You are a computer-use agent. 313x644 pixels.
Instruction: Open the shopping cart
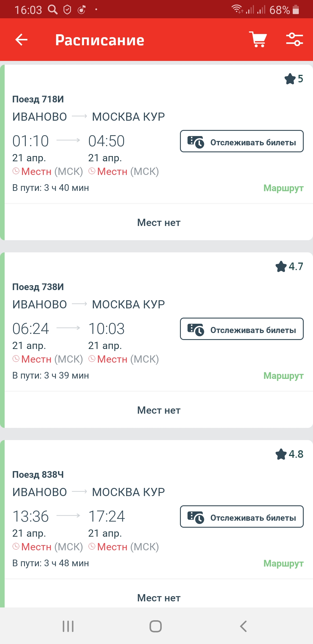click(x=258, y=39)
